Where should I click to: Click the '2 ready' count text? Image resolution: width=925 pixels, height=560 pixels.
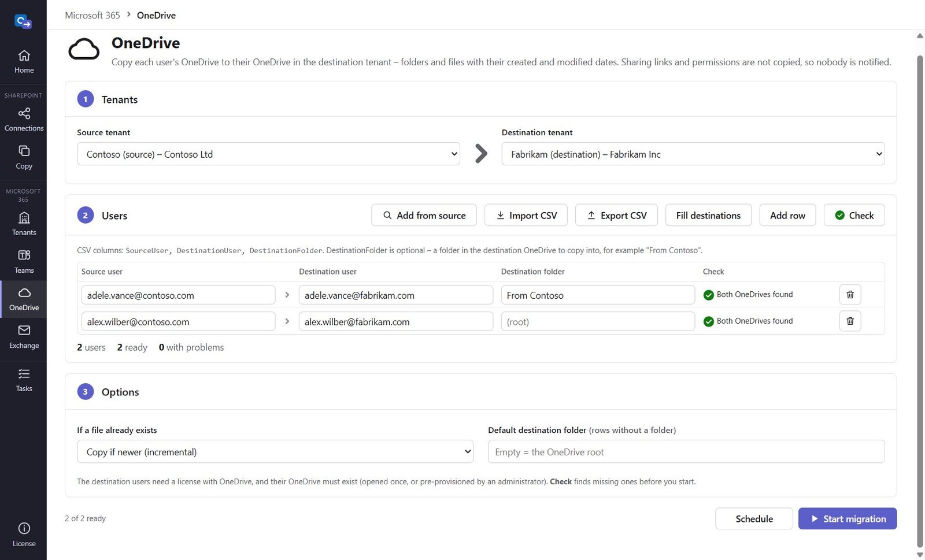tap(132, 347)
